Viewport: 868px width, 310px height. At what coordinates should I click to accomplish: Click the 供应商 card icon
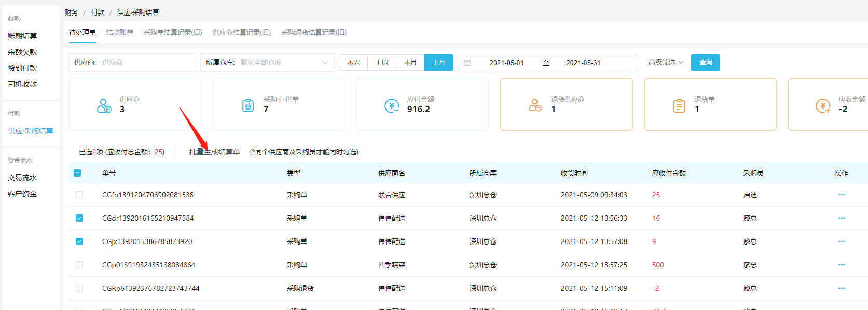[x=104, y=106]
